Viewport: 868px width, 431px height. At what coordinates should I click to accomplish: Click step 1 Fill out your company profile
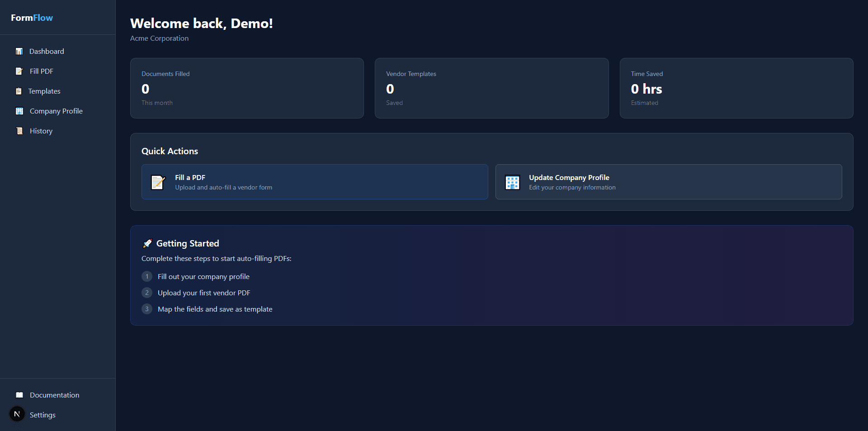click(203, 277)
